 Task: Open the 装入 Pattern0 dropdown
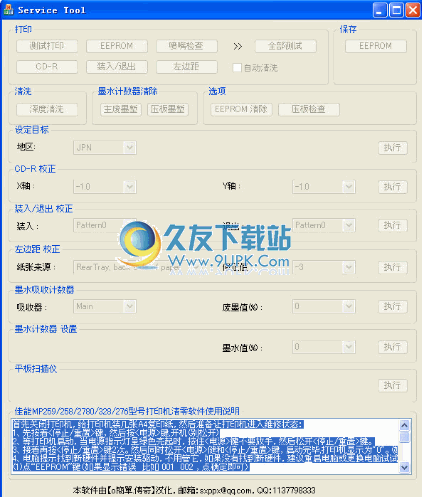click(105, 226)
